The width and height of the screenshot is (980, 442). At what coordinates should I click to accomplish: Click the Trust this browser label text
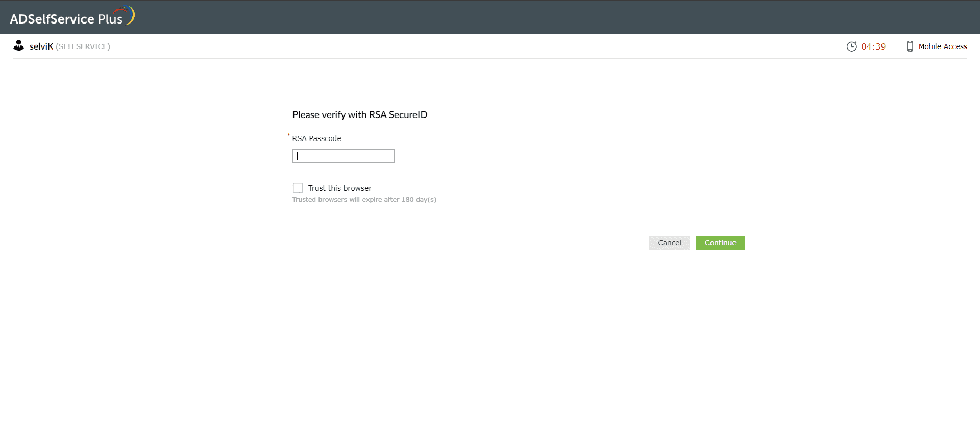pos(340,188)
